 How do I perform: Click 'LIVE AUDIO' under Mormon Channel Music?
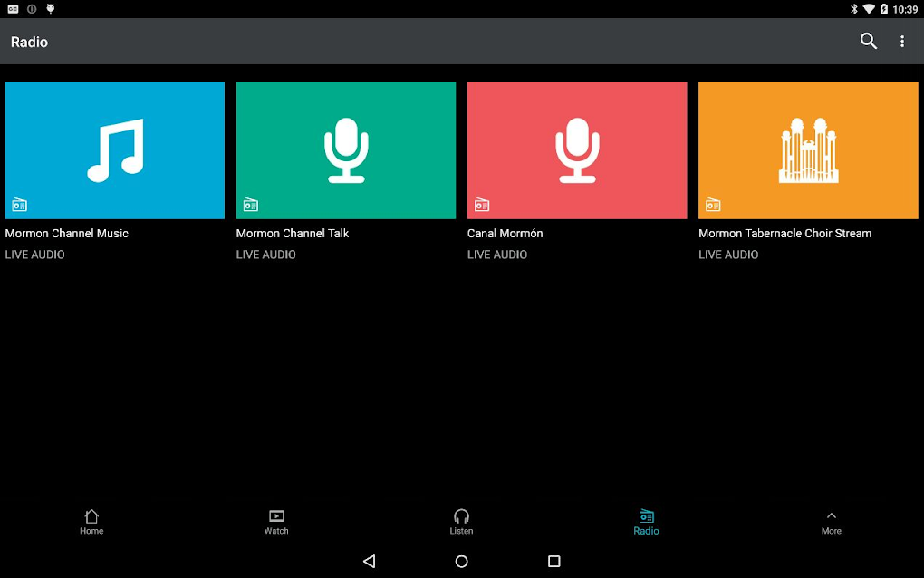34,255
